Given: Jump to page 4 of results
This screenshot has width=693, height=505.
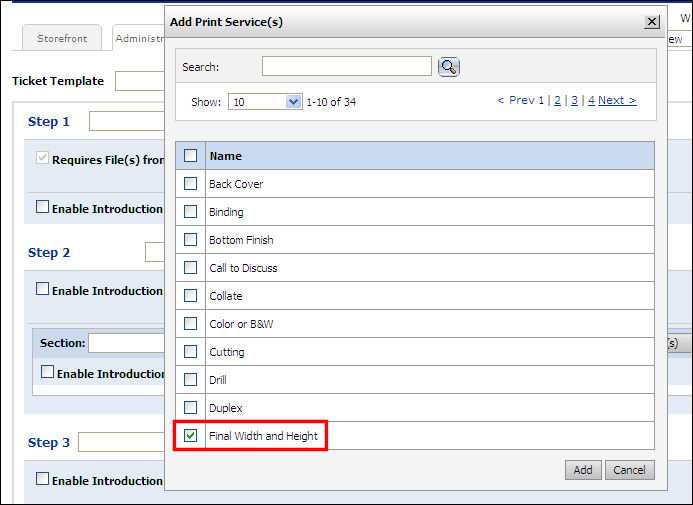Looking at the screenshot, I should point(591,100).
